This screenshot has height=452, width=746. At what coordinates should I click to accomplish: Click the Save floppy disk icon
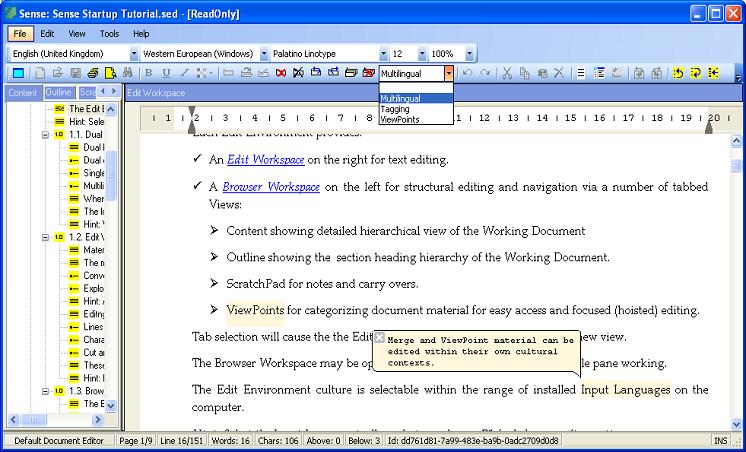[x=75, y=73]
